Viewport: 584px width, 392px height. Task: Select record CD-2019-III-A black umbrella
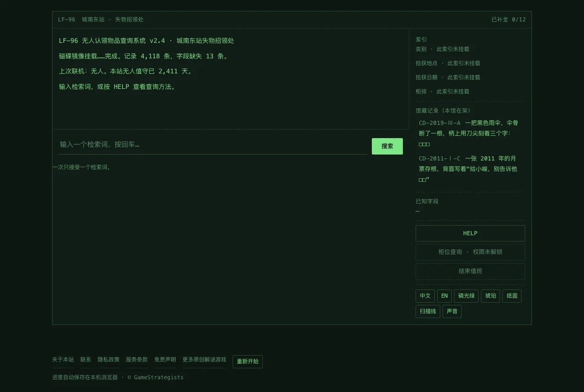pyautogui.click(x=470, y=134)
